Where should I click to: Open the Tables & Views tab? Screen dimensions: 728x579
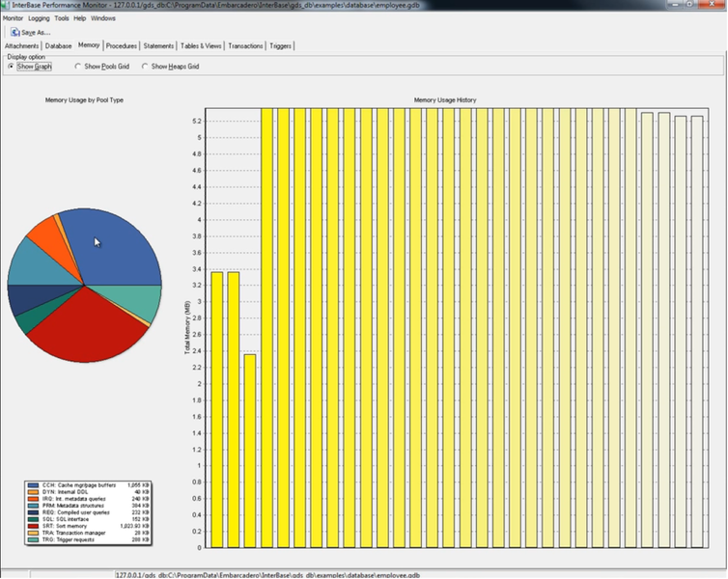point(201,46)
